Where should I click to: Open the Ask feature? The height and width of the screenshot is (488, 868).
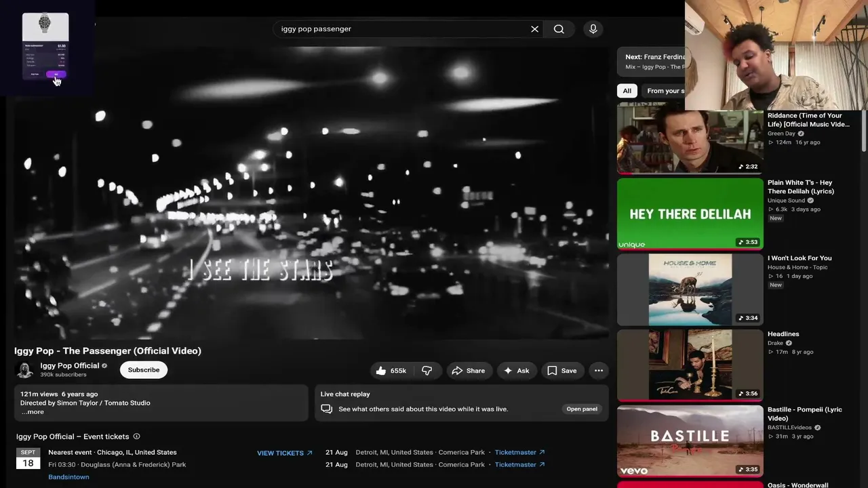[x=516, y=371]
